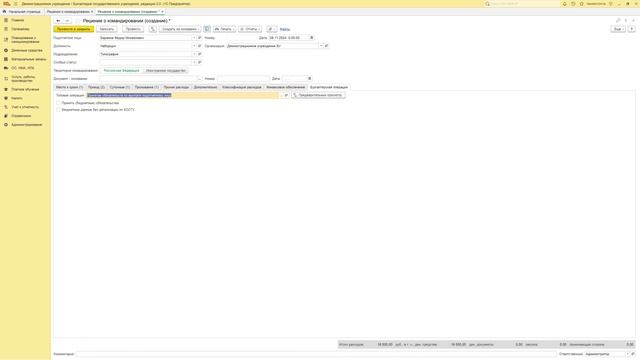This screenshot has width=640, height=360.
Task: Toggle checkbox about data without КОСГУ detail
Action: click(58, 110)
